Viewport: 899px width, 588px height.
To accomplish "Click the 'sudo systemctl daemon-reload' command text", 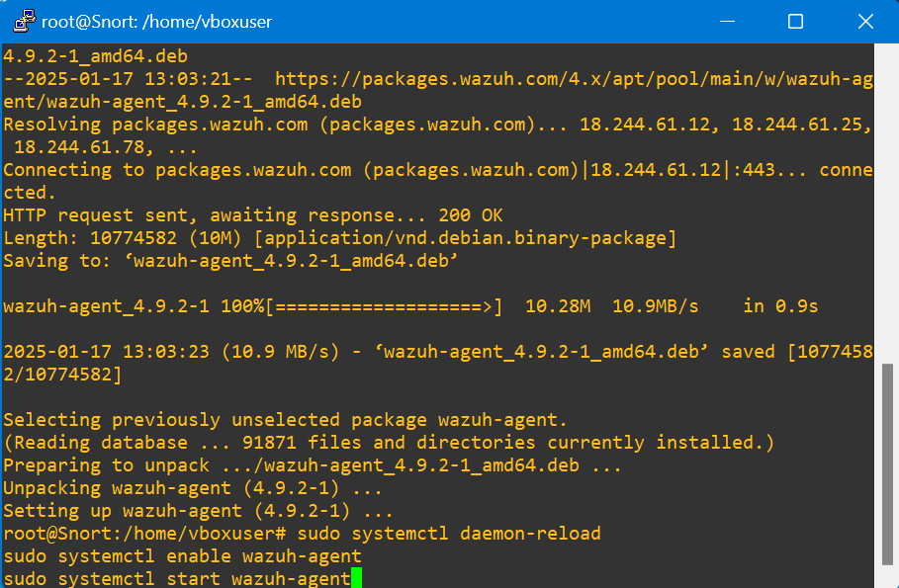I will 448,534.
